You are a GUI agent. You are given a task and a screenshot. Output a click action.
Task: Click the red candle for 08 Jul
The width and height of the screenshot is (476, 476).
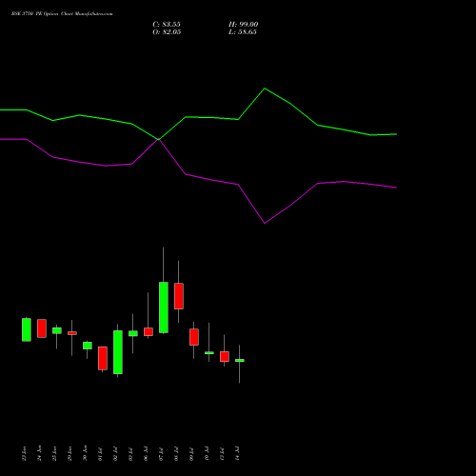coord(179,296)
